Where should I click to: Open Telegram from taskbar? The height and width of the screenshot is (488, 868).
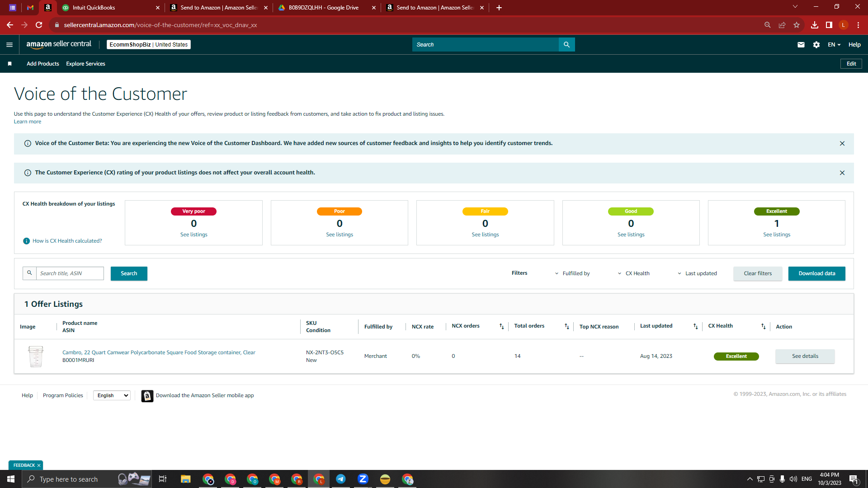tap(341, 479)
